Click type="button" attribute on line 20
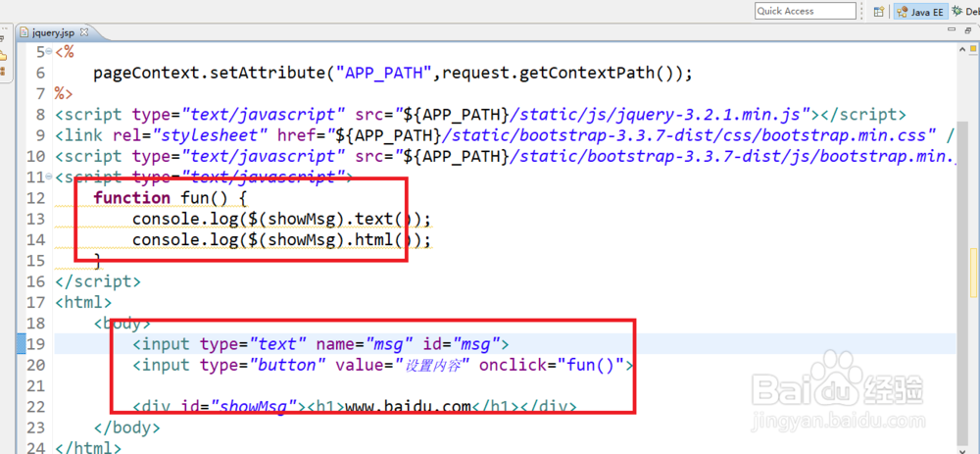Viewport: 980px width, 454px height. coord(263,365)
